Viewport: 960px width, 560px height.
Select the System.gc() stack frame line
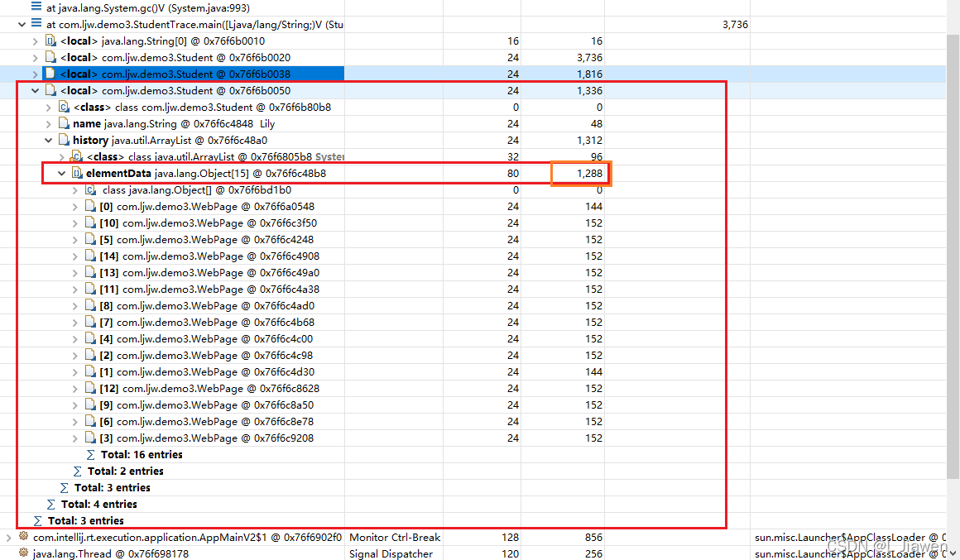147,8
